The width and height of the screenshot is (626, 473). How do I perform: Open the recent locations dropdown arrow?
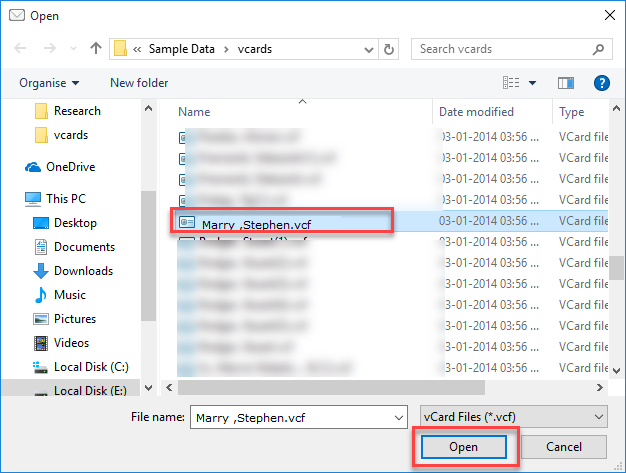coord(73,49)
